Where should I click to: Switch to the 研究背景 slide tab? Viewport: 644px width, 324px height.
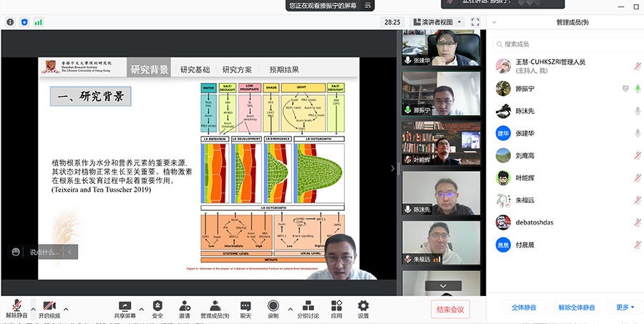click(150, 69)
